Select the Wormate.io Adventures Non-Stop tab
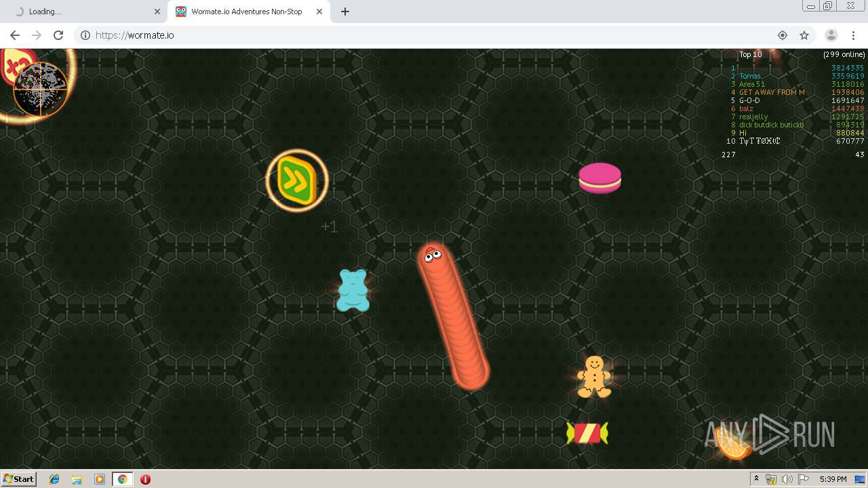This screenshot has width=868, height=488. [248, 12]
